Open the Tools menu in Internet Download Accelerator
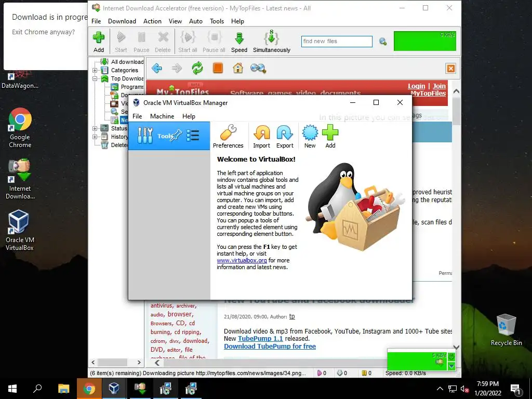This screenshot has height=399, width=532. click(217, 21)
